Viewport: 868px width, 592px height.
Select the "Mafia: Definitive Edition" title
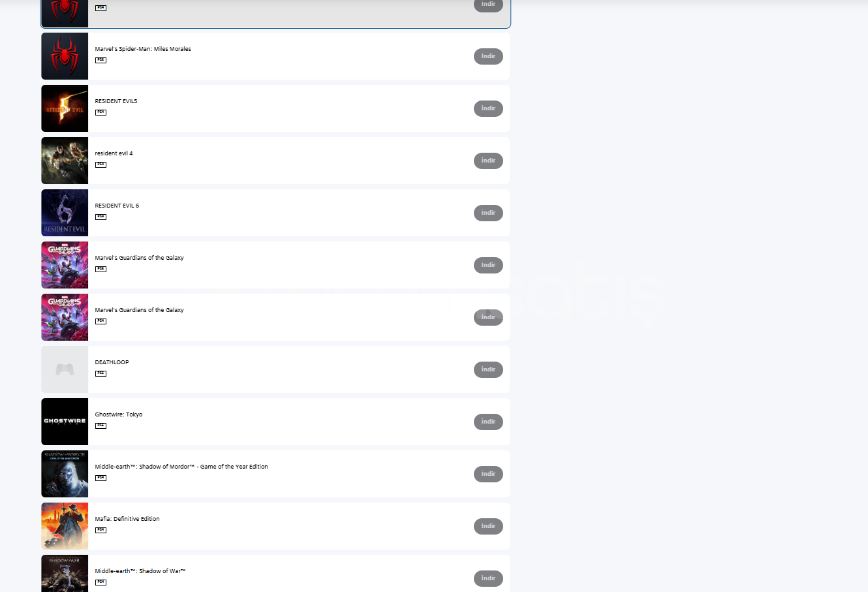point(127,519)
